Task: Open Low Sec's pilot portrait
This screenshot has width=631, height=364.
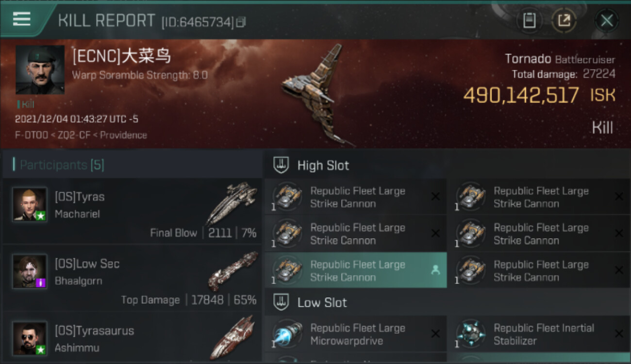Action: [30, 271]
